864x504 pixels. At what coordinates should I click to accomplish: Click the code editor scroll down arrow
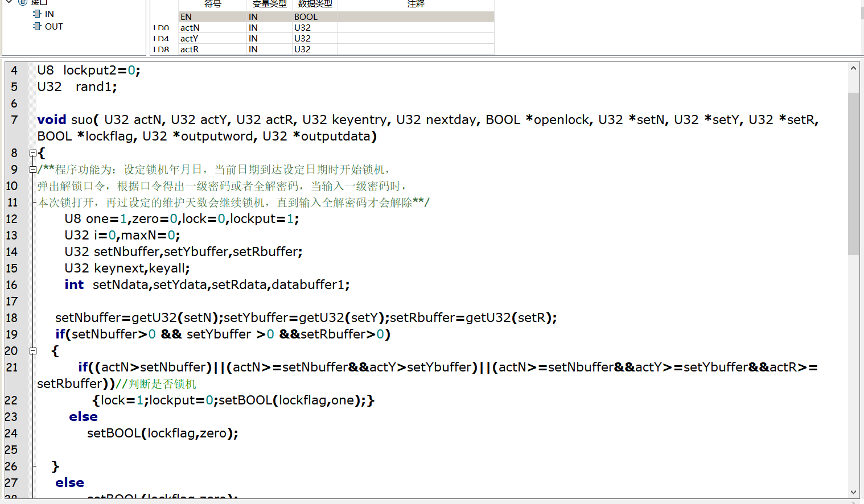click(x=853, y=492)
